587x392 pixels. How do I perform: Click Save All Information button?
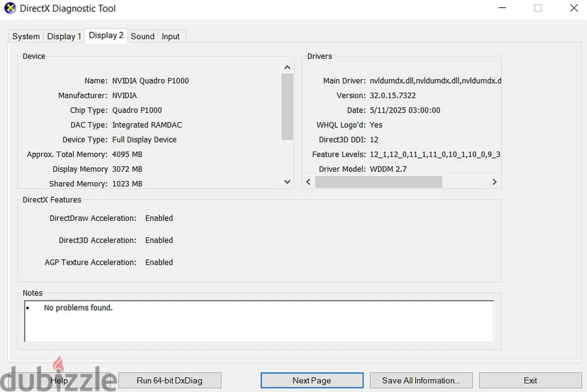421,380
